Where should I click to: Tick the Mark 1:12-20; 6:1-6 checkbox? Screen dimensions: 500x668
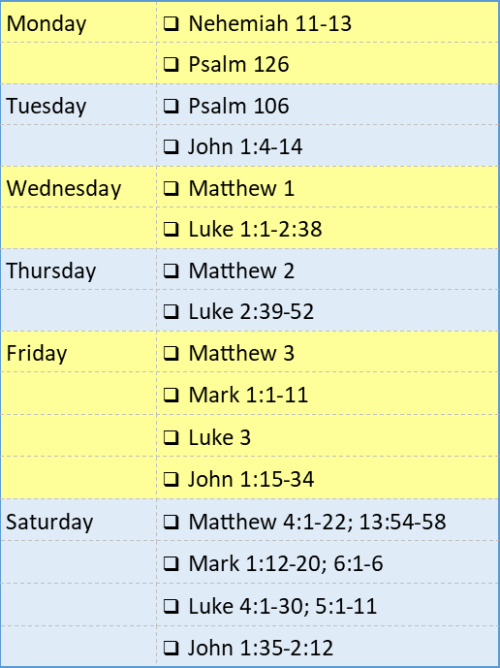171,563
